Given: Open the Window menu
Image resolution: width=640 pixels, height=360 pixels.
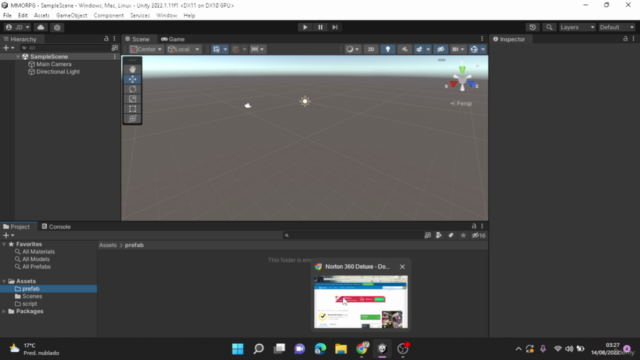Looking at the screenshot, I should 167,16.
